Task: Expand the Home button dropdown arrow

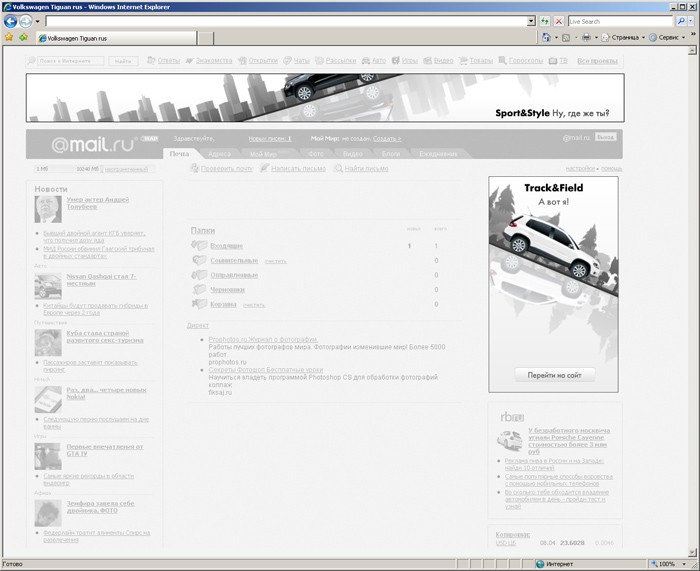Action: 556,38
